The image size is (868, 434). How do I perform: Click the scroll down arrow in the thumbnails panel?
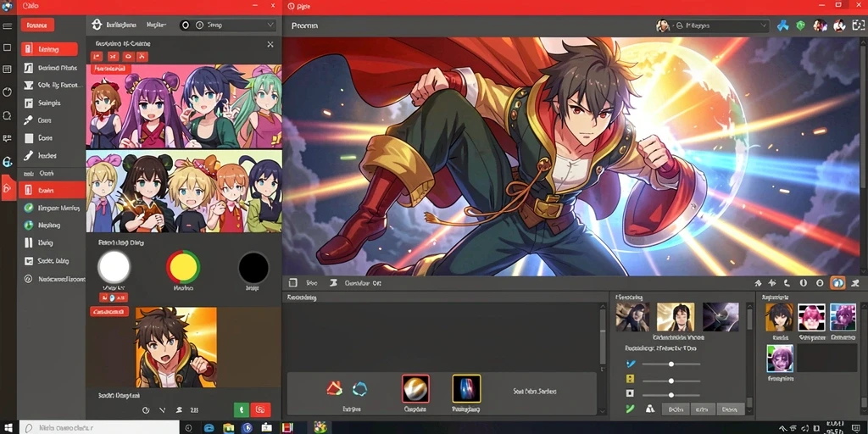750,413
